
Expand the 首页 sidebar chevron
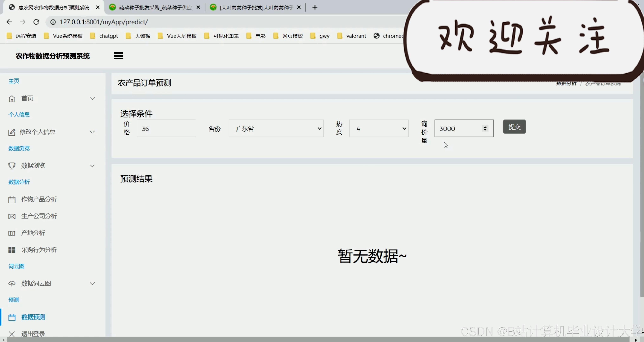click(x=92, y=98)
